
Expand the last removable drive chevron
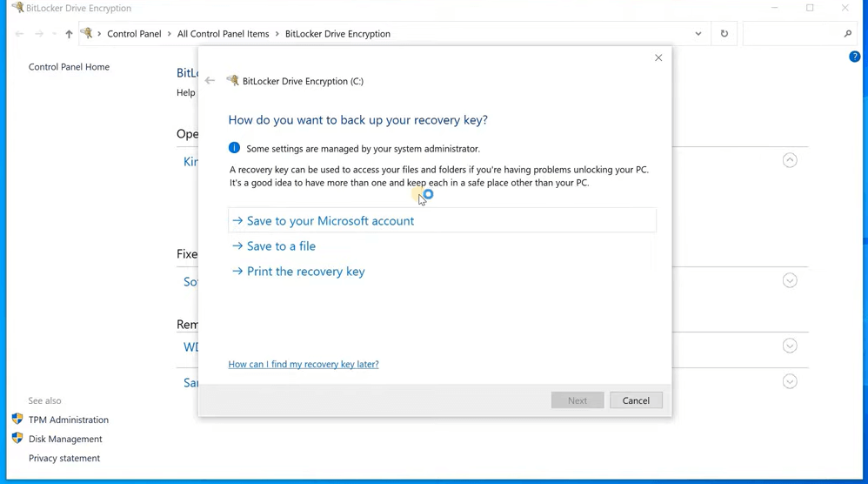[x=790, y=381]
